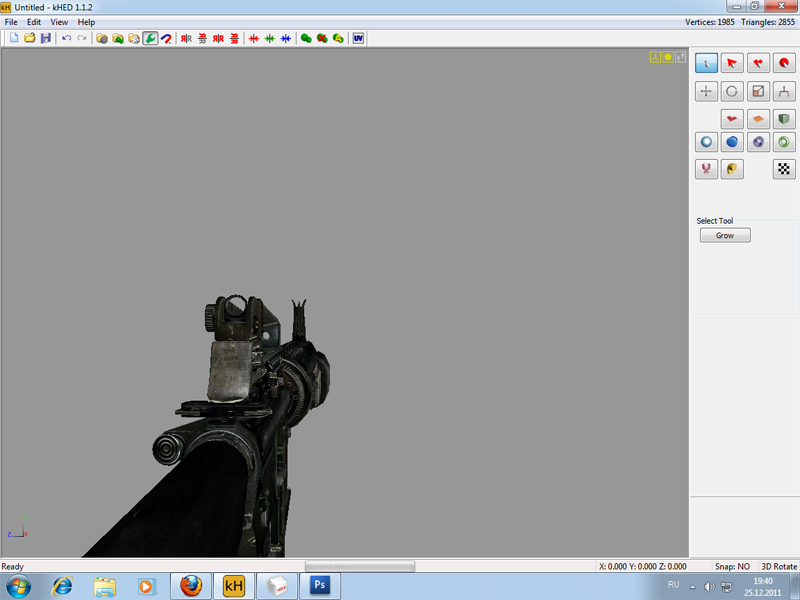Click the redo arrow in the toolbar
This screenshot has height=600, width=800.
click(x=82, y=38)
